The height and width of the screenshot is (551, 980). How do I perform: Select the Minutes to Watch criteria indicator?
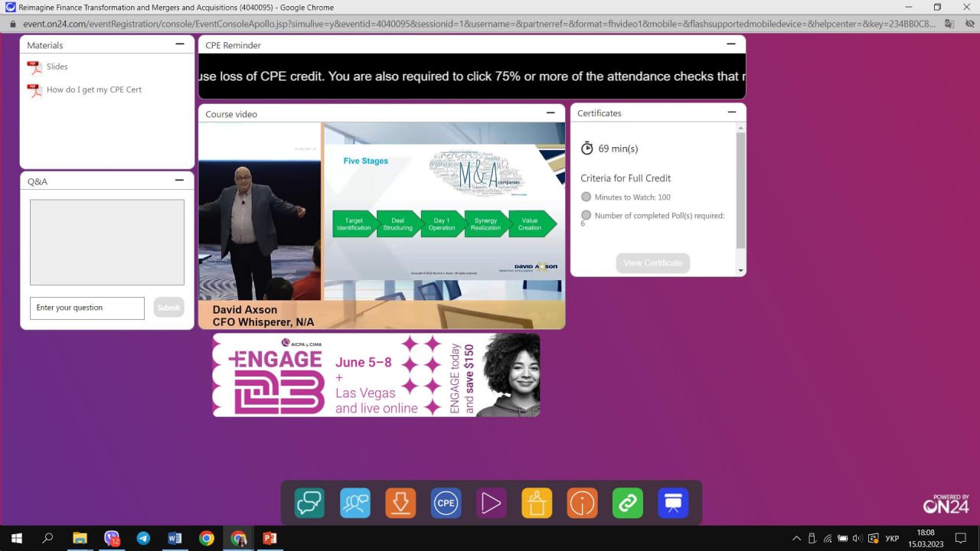(586, 197)
